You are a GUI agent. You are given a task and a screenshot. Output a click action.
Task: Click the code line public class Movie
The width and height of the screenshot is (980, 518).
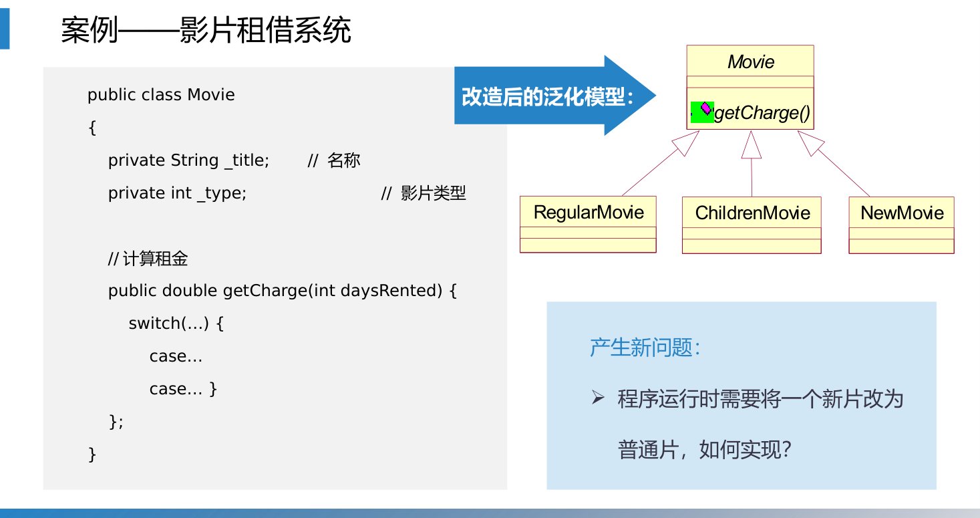[161, 95]
